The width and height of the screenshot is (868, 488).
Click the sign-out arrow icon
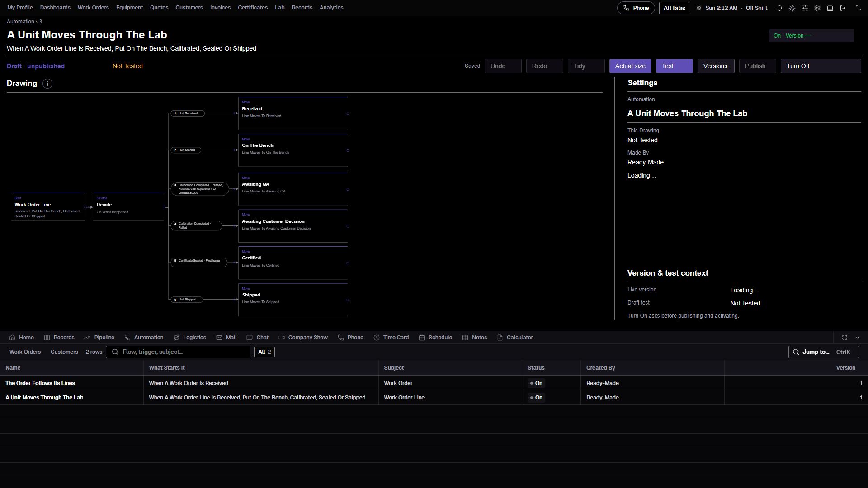[x=843, y=8]
